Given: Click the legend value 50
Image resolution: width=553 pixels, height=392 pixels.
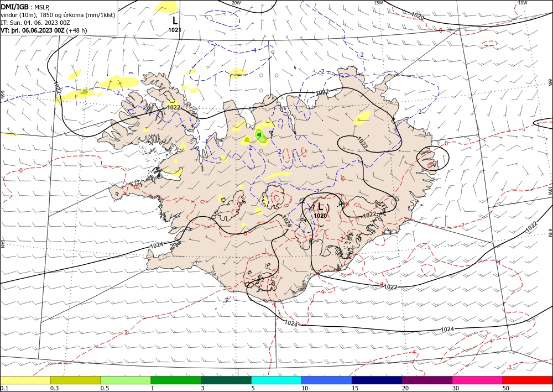Looking at the screenshot, I should click(506, 388).
